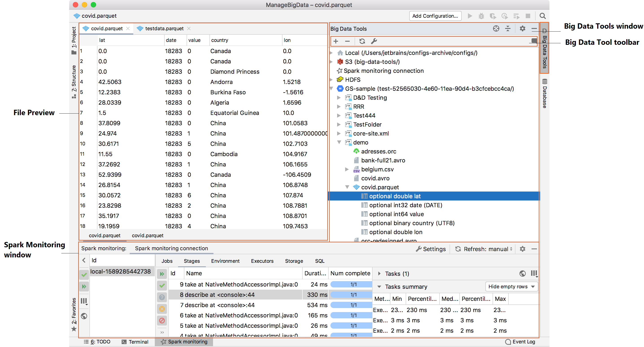Click the Profiler clock-run icon
The height and width of the screenshot is (347, 644).
(504, 16)
